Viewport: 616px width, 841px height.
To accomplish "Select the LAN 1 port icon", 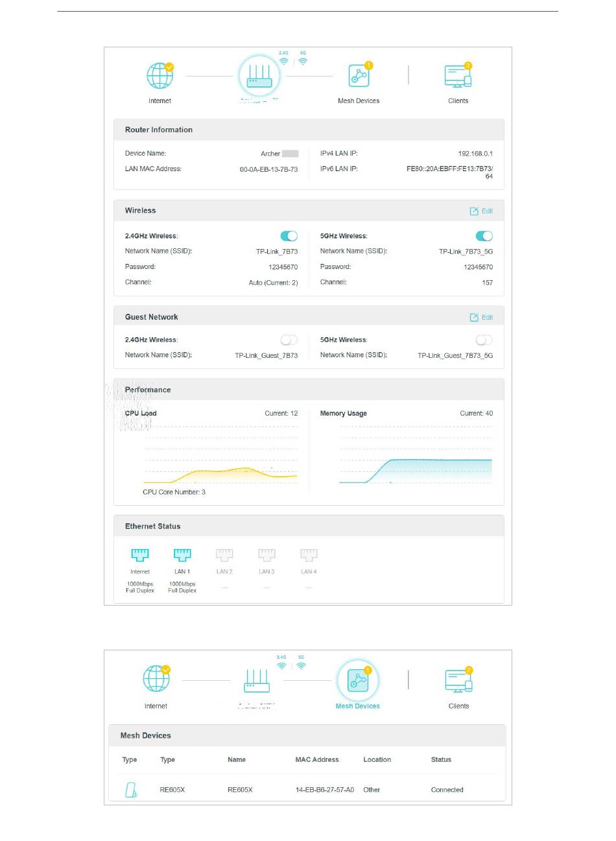I will [182, 555].
